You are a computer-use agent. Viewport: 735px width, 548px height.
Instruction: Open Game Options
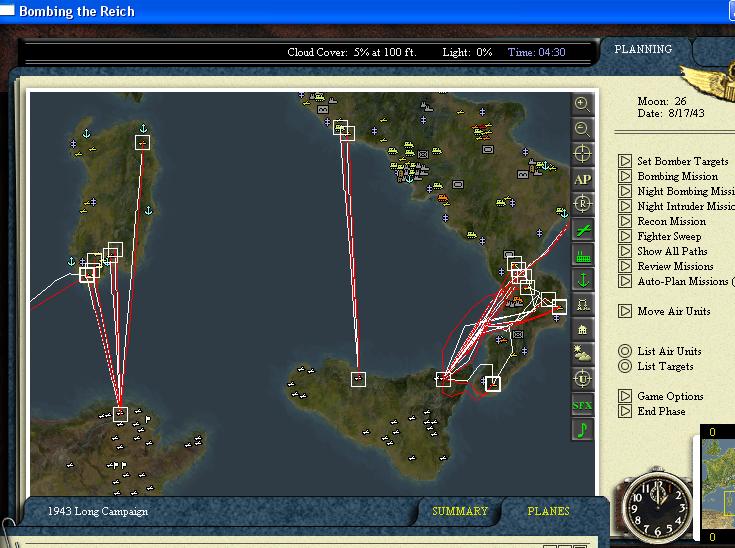pos(670,396)
